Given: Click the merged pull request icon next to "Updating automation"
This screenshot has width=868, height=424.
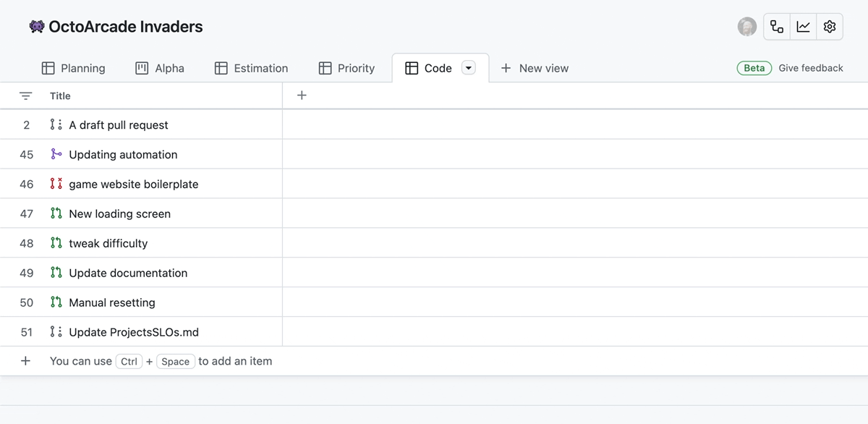Looking at the screenshot, I should pyautogui.click(x=56, y=154).
